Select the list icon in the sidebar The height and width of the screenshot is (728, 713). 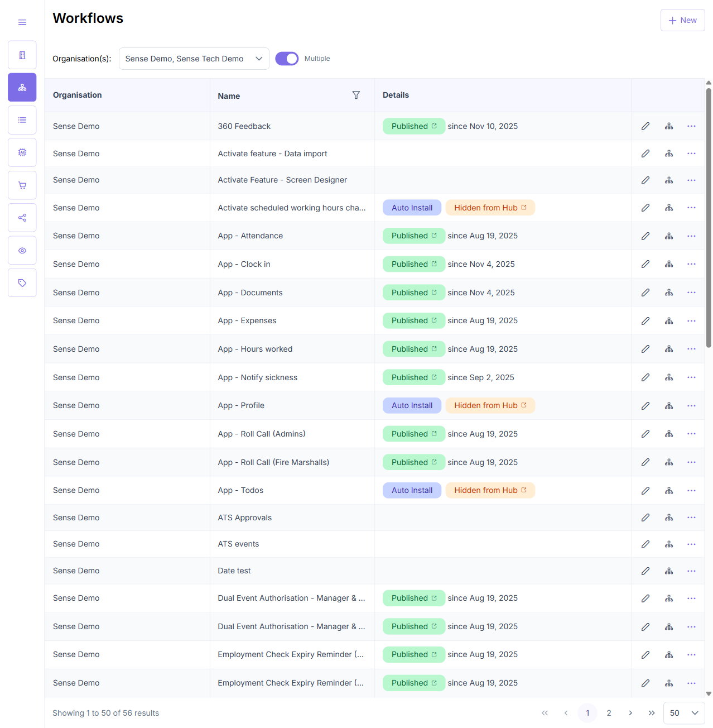pyautogui.click(x=22, y=120)
